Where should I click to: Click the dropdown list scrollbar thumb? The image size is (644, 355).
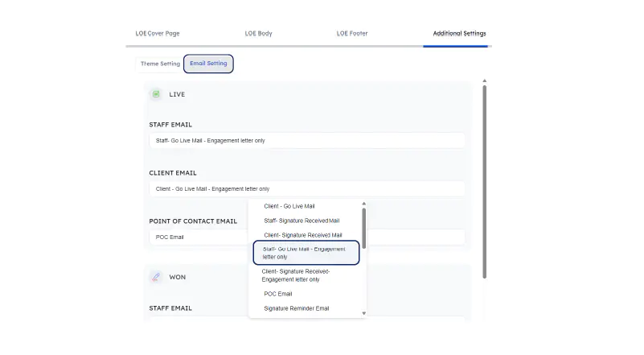pos(364,228)
